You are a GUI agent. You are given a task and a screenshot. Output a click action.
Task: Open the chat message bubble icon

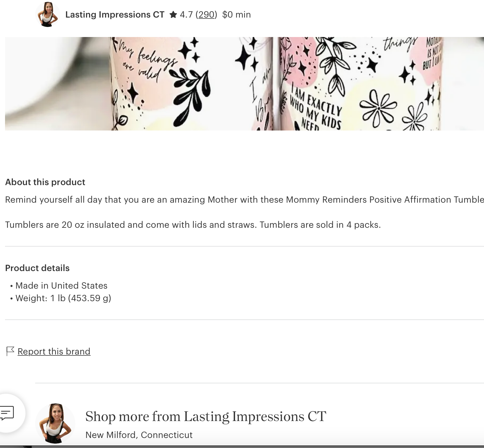[7, 413]
